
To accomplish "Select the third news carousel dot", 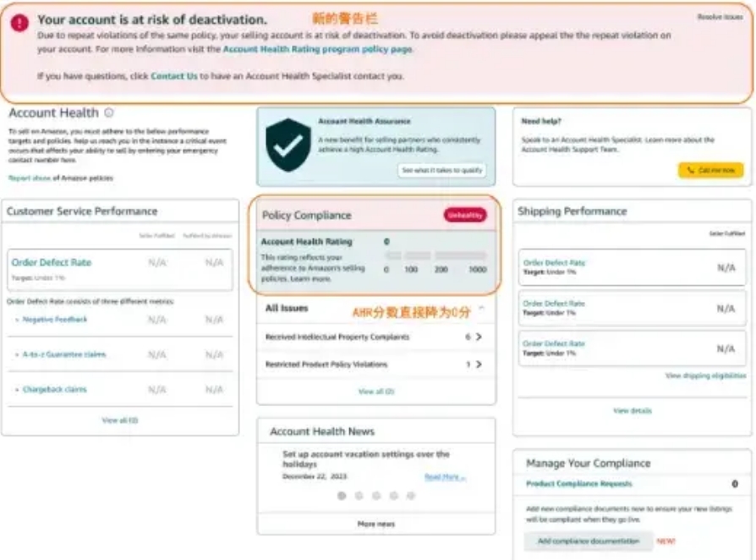I will (x=376, y=496).
